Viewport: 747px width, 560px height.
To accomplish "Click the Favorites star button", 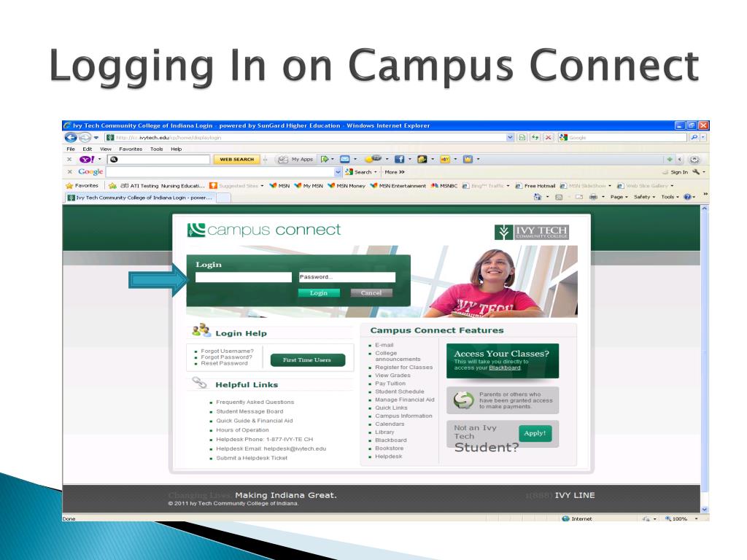I will 82,185.
